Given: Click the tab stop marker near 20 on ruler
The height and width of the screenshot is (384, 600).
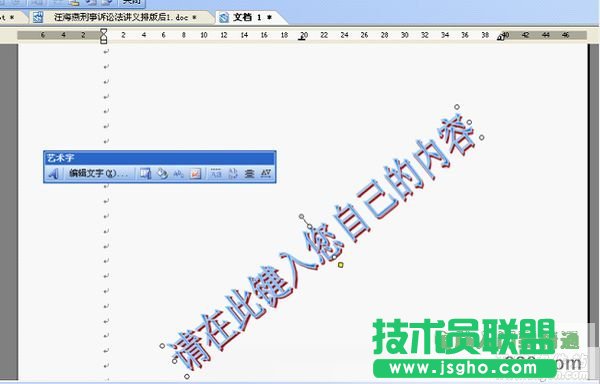Looking at the screenshot, I should [302, 38].
